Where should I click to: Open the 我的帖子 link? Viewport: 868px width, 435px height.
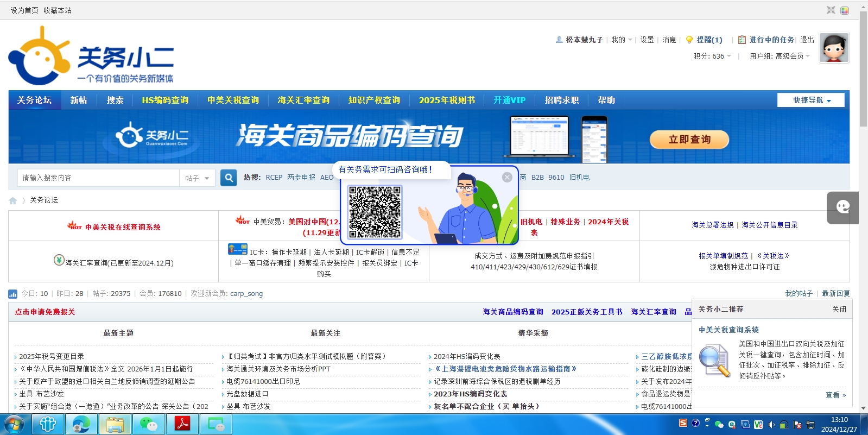pos(799,293)
